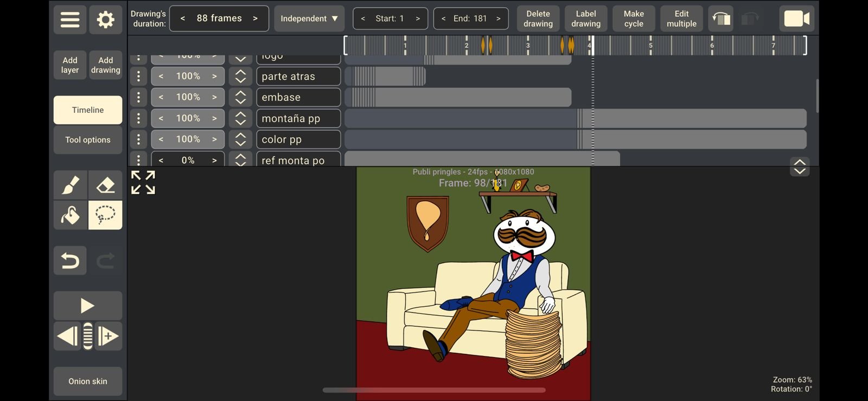868x401 pixels.
Task: Select the Paint bucket fill tool
Action: point(70,215)
